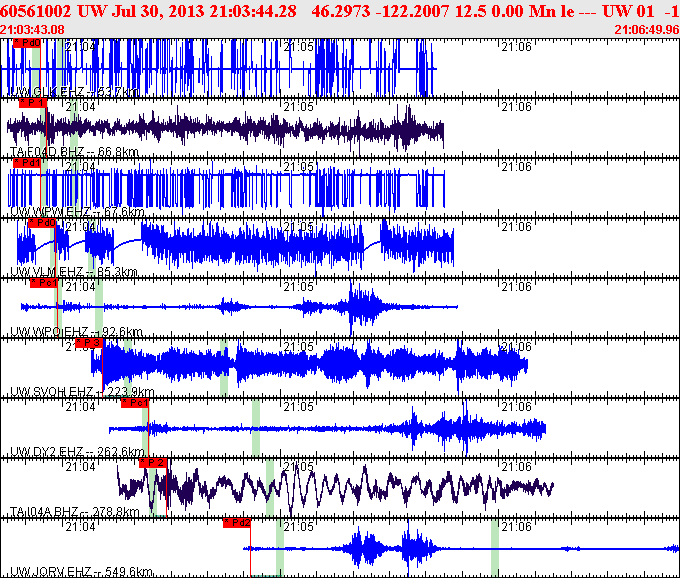The image size is (680, 578).
Task: Click the UW.WPW EHZ 67.6km station label
Action: click(75, 212)
